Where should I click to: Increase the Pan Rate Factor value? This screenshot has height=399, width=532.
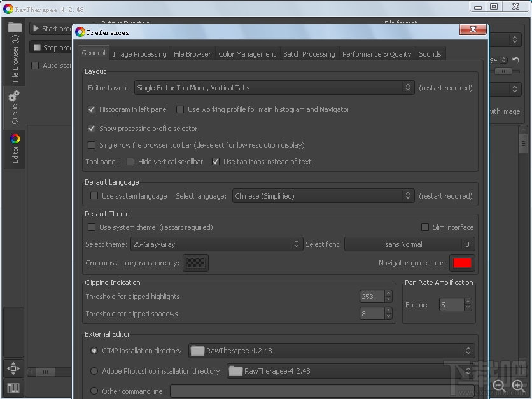[468, 302]
